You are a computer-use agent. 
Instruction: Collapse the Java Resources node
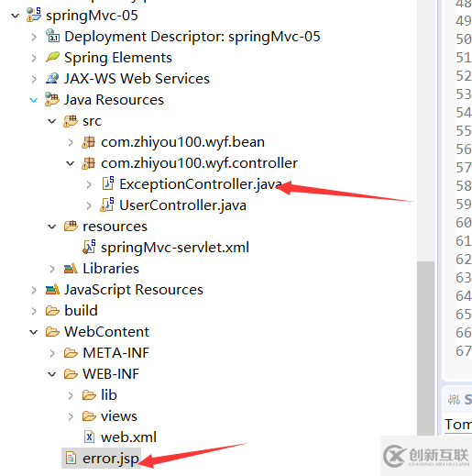tap(33, 100)
